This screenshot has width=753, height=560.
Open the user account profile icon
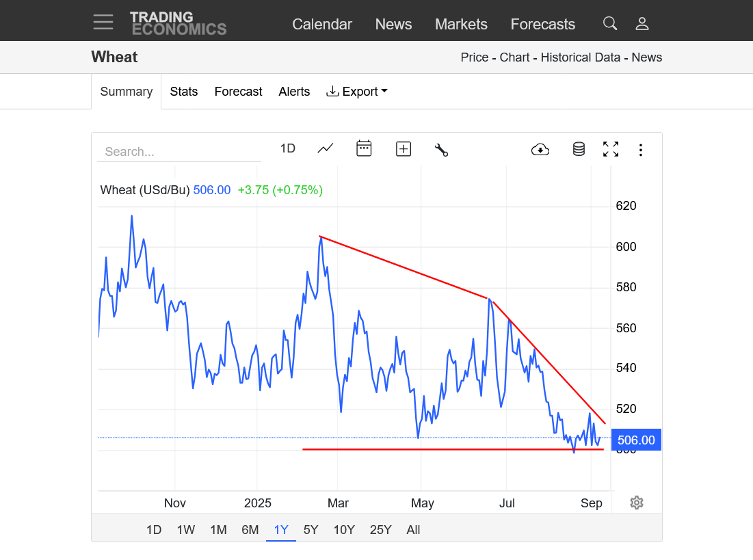click(642, 24)
